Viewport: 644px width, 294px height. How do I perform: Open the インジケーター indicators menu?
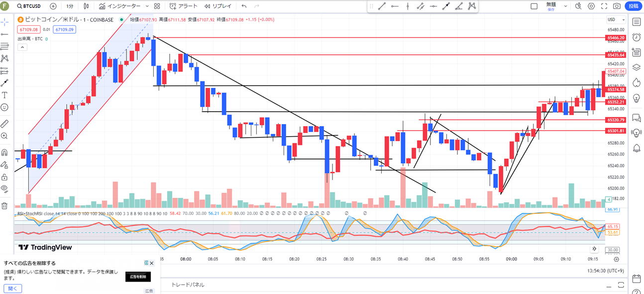point(120,6)
